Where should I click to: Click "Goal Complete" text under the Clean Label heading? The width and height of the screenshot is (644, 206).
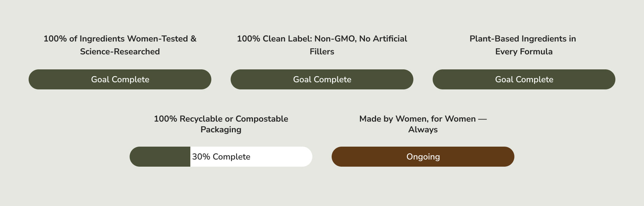[322, 79]
